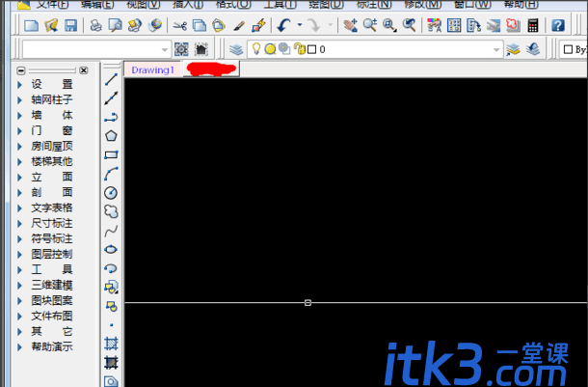This screenshot has height=387, width=588.
Task: Toggle layer 0 lock padlock icon
Action: (300, 49)
